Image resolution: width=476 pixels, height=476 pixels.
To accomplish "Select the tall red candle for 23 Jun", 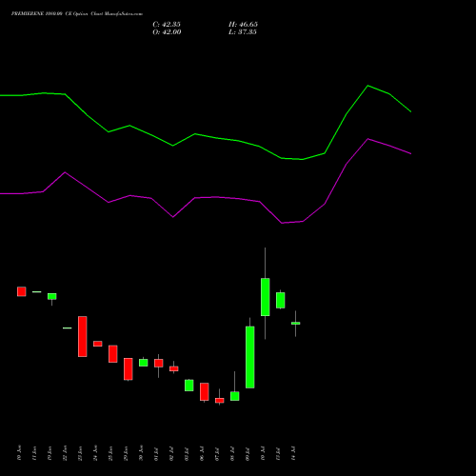I will click(83, 336).
